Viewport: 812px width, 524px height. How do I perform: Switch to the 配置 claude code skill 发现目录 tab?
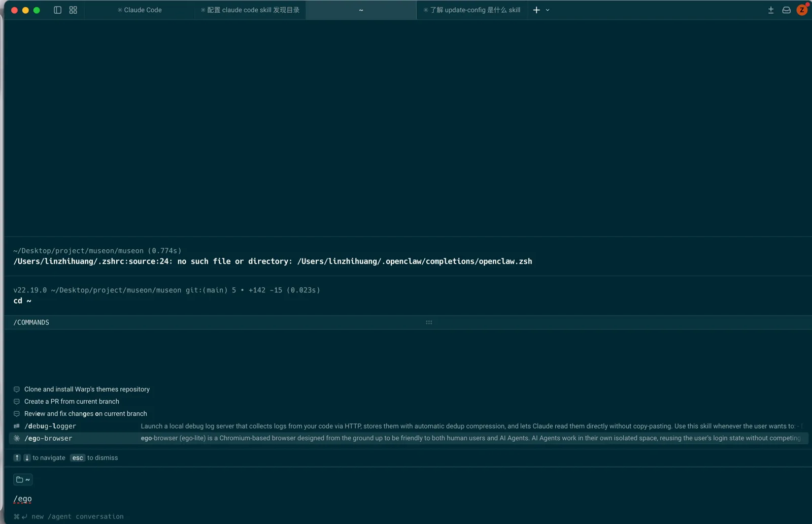250,10
